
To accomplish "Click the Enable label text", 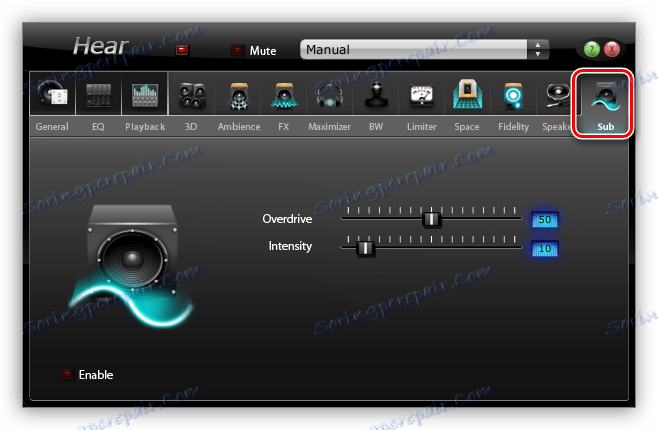I will point(96,375).
